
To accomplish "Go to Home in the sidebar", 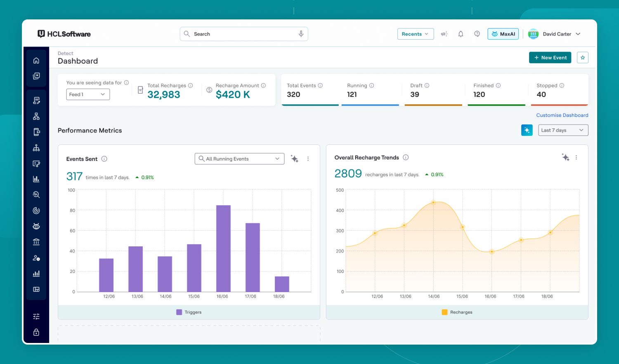I will (x=36, y=61).
